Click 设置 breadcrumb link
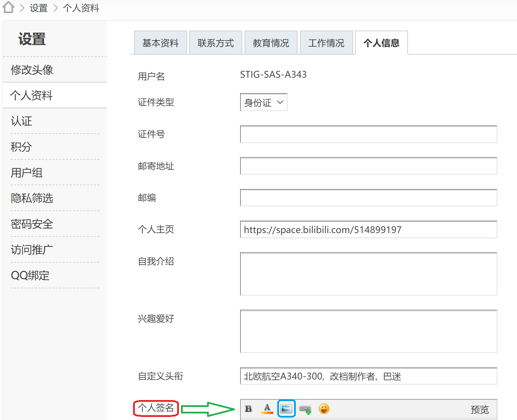Viewport: 517px width, 420px height. [x=39, y=8]
